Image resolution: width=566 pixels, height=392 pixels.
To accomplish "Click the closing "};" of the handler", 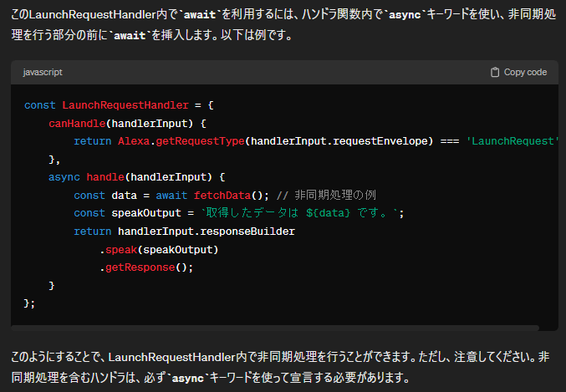I will pyautogui.click(x=29, y=303).
